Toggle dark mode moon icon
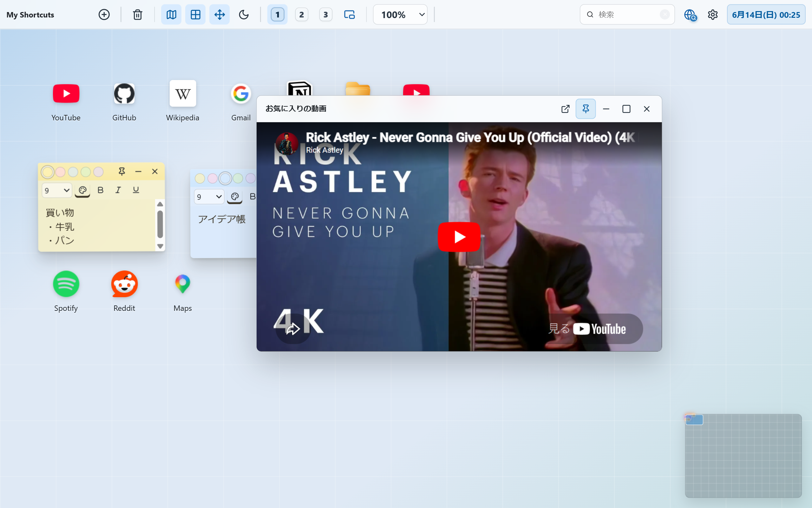Viewport: 812px width, 508px height. click(x=244, y=15)
